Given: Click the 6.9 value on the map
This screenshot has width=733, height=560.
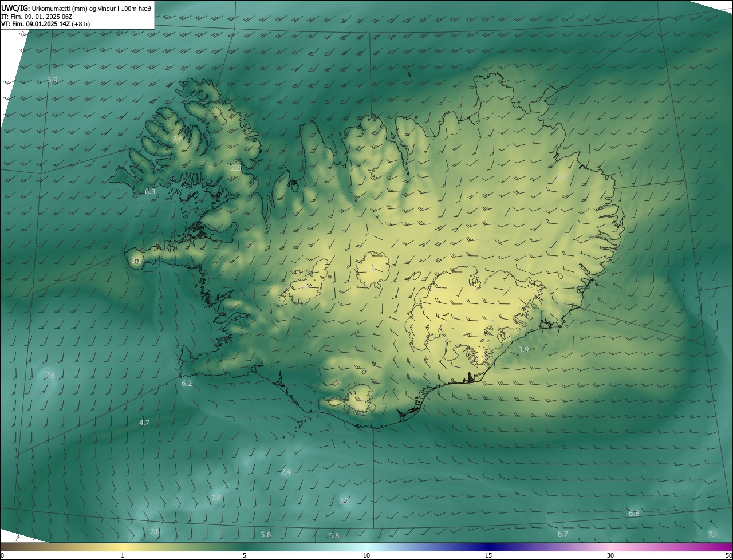Looking at the screenshot, I should [x=52, y=80].
